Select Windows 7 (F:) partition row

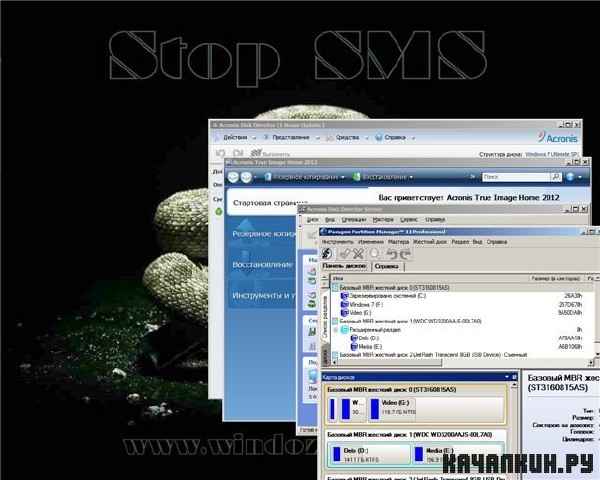pos(463,305)
